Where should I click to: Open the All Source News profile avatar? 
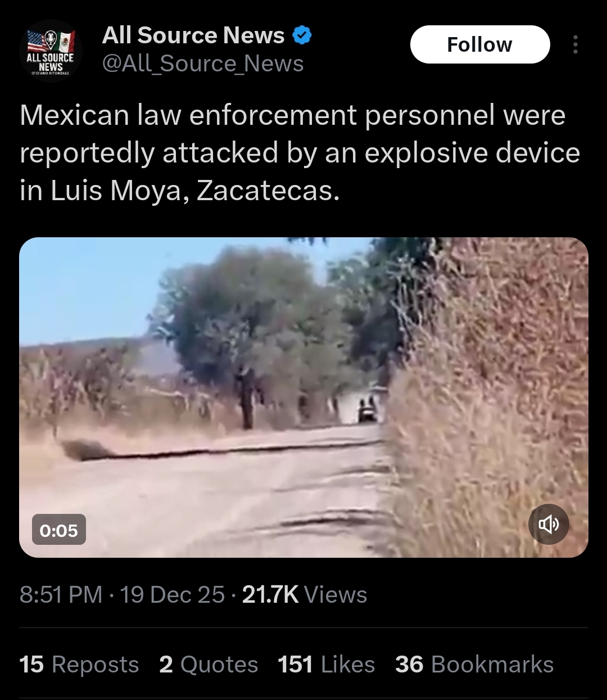pos(51,51)
